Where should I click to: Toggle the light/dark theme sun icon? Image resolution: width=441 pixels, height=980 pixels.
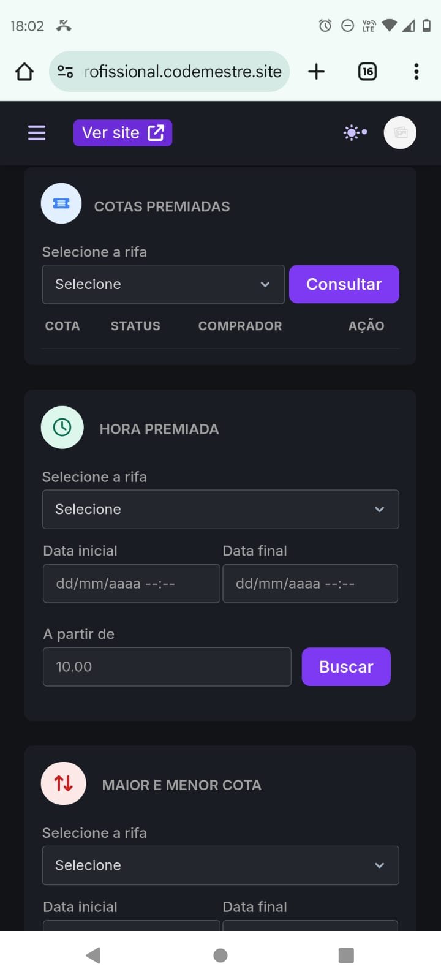[355, 132]
